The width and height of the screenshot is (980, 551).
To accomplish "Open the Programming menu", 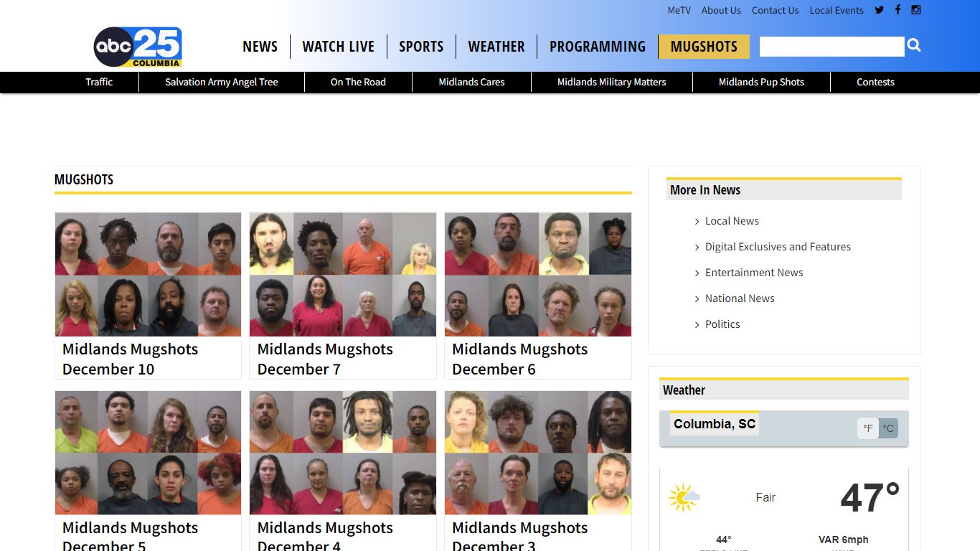I will click(x=598, y=47).
